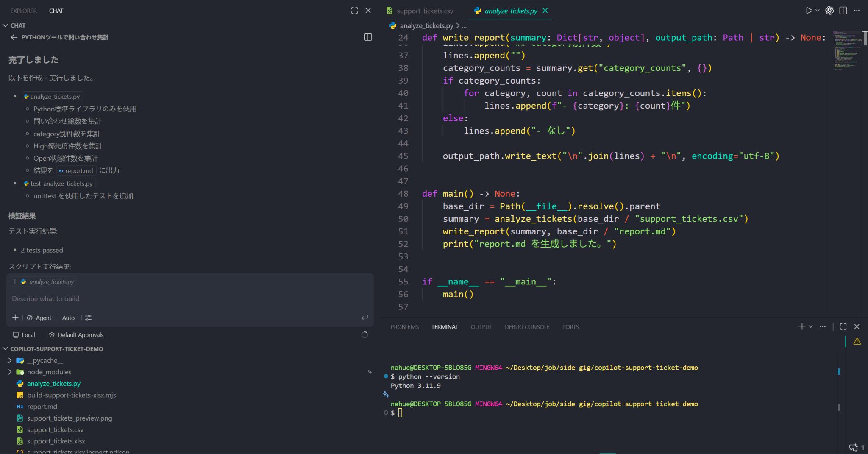Switch to PROBLEMS panel tab
The width and height of the screenshot is (868, 454).
pyautogui.click(x=404, y=327)
